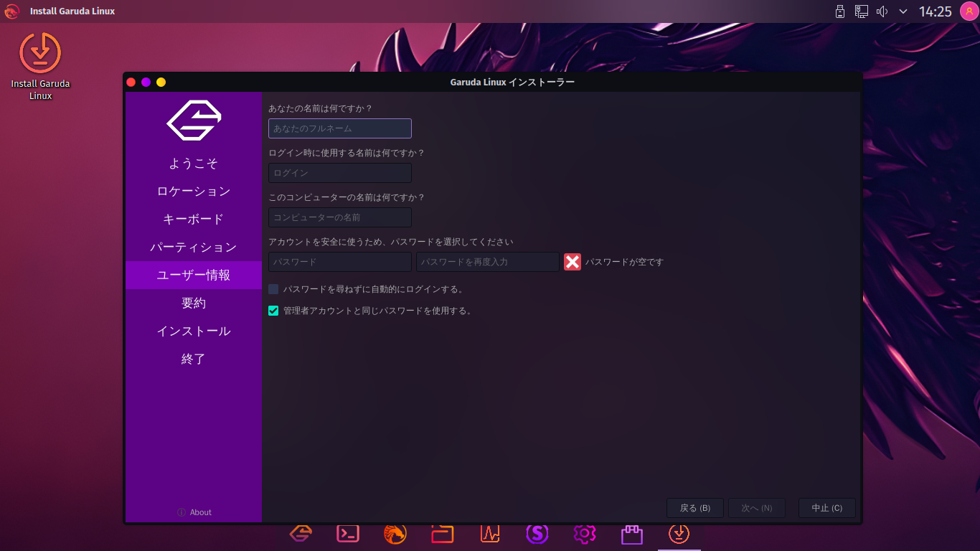Select the 要約 step
The width and height of the screenshot is (980, 551).
[194, 303]
